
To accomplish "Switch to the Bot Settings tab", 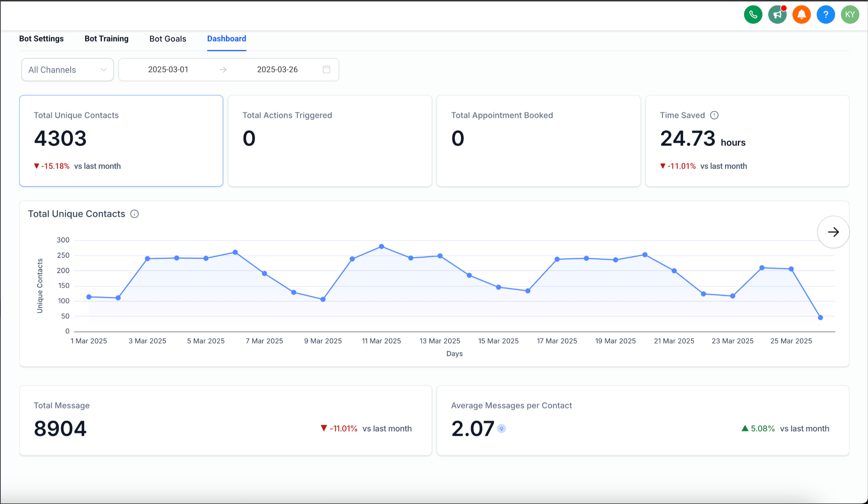I will (x=41, y=38).
